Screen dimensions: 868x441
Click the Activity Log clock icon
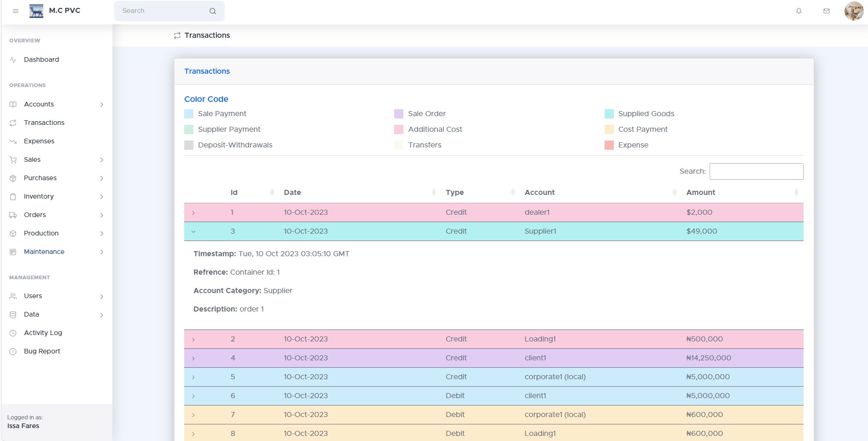[13, 333]
